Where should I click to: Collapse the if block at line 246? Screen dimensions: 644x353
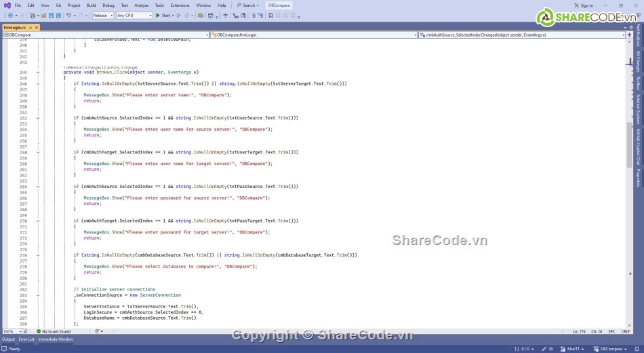[38, 84]
